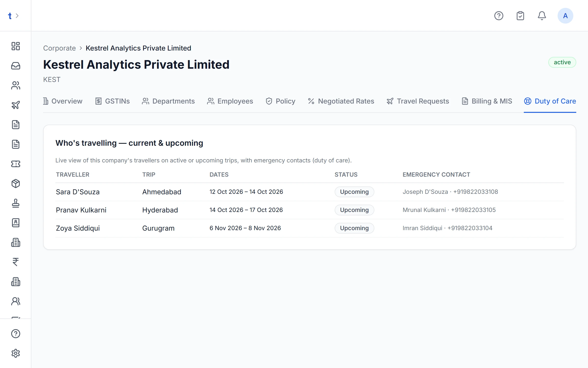Open the help icon at sidebar bottom
Image resolution: width=588 pixels, height=368 pixels.
click(x=16, y=334)
